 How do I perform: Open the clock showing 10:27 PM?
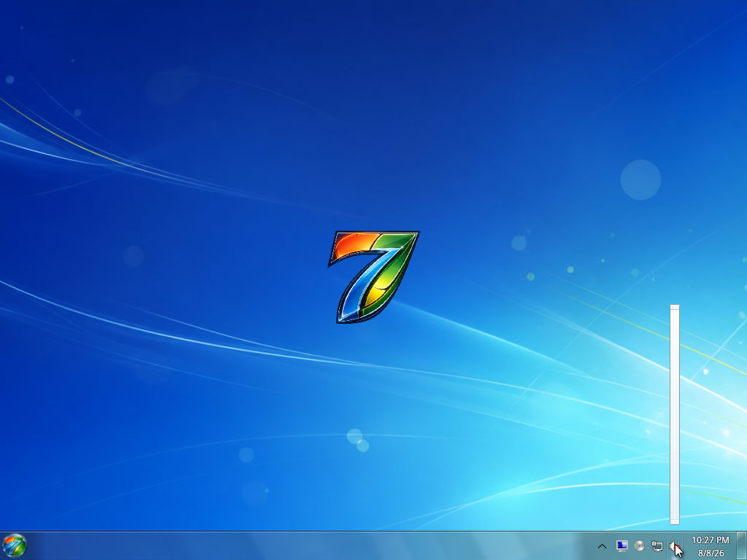tap(711, 546)
